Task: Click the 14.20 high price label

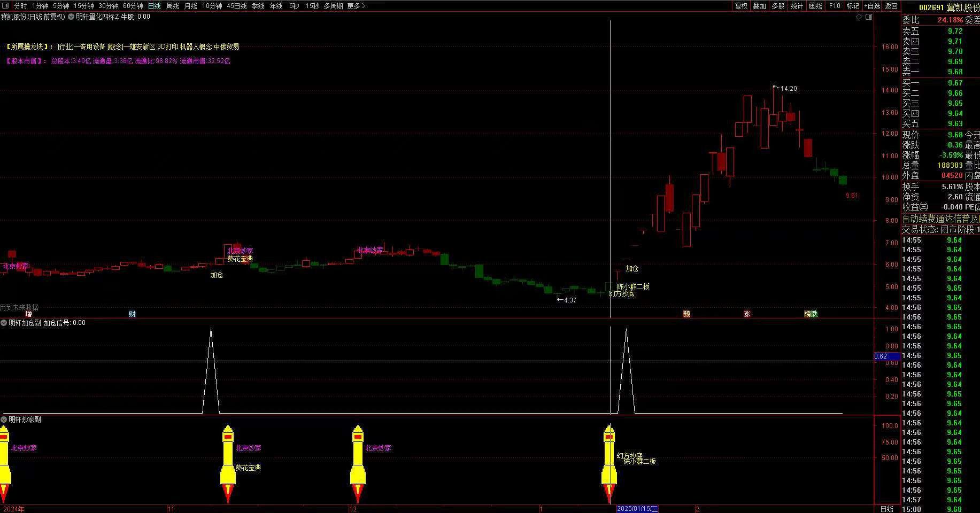Action: (789, 89)
